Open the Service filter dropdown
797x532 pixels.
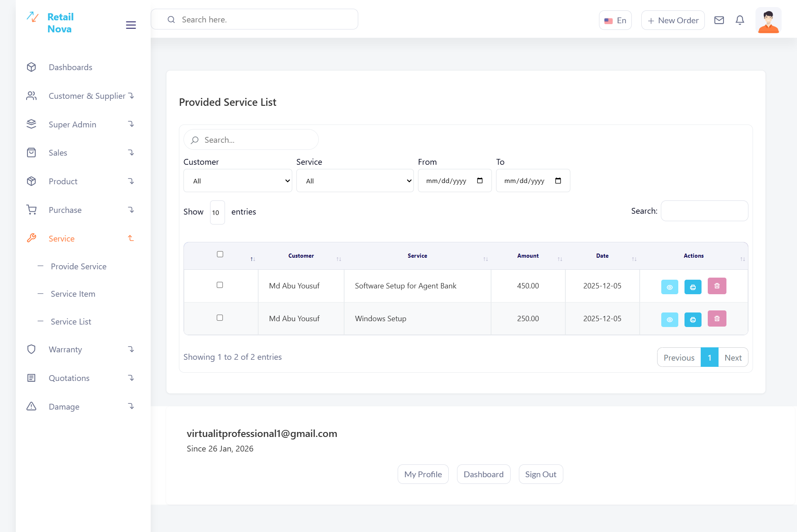click(354, 181)
